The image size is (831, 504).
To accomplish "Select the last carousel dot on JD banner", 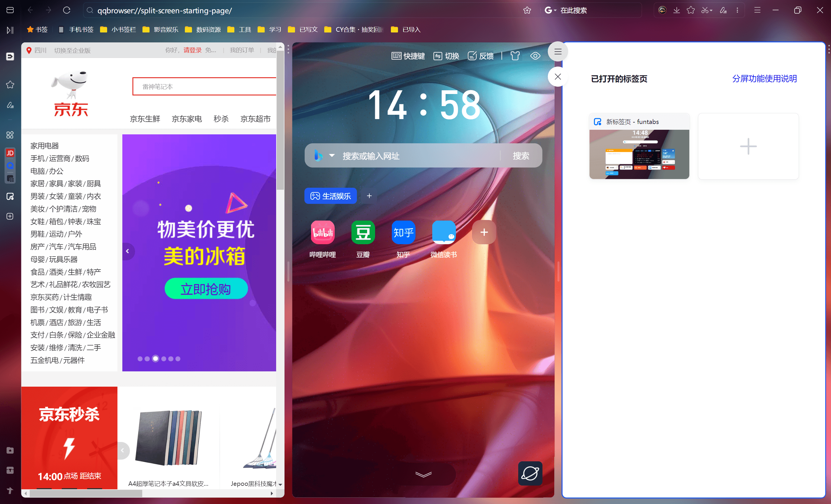I will 178,359.
